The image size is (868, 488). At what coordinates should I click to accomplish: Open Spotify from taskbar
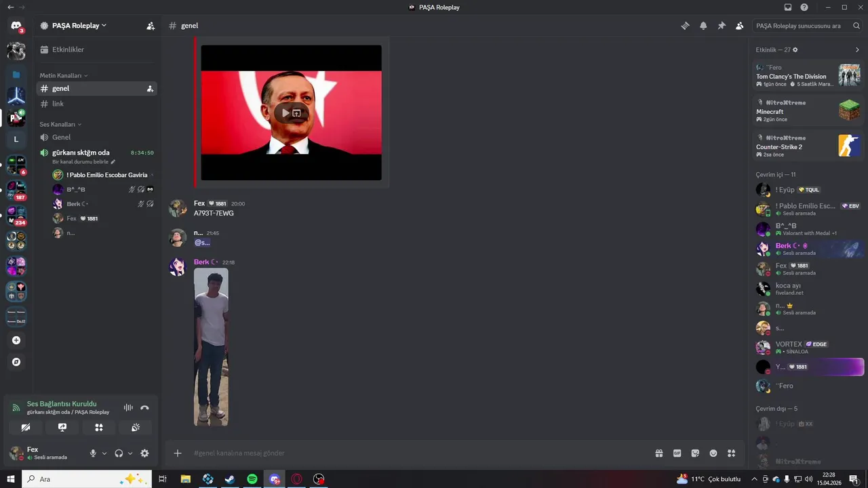252,479
